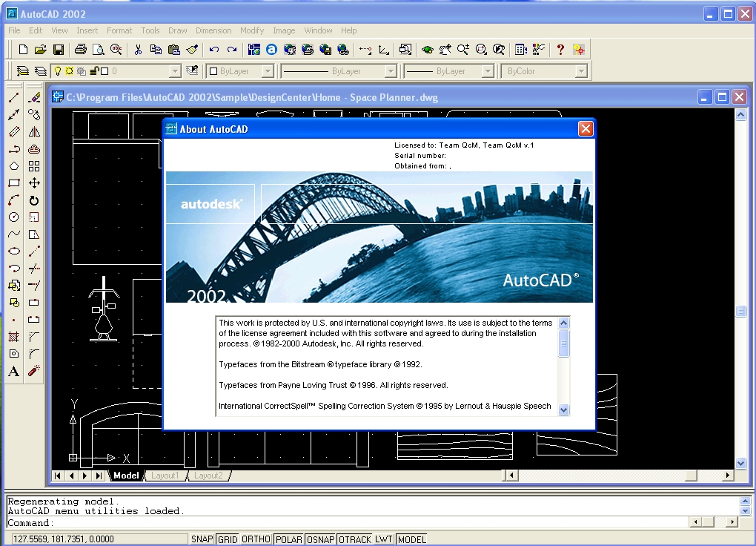Open the layer selection dropdown

(x=175, y=71)
